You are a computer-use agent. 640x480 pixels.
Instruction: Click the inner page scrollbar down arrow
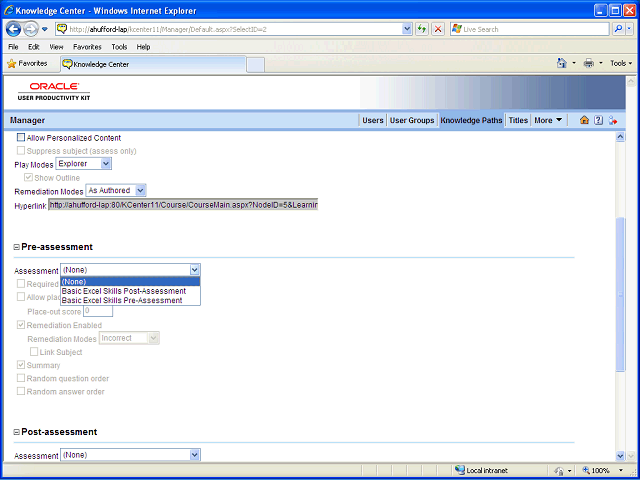point(620,456)
